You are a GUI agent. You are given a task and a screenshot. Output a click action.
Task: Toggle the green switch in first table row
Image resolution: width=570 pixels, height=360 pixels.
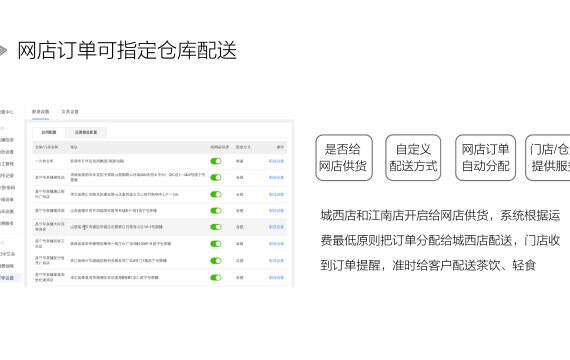[216, 161]
